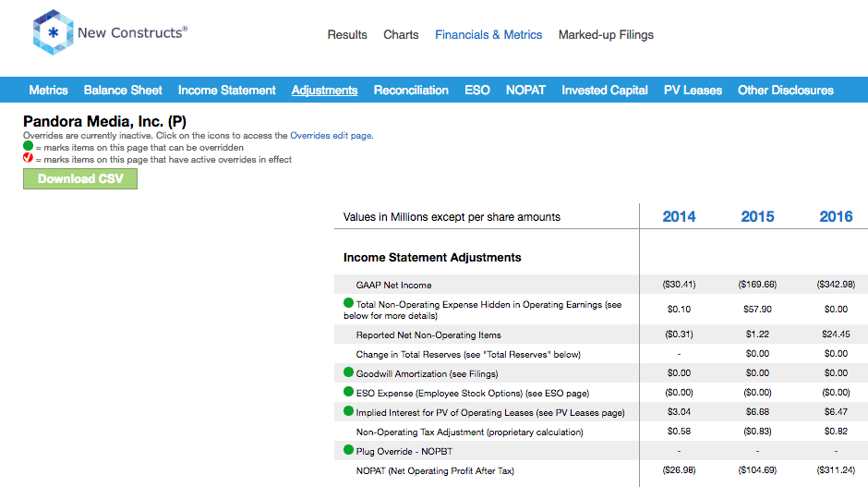The image size is (868, 487).
Task: Open the Charts page
Action: tap(401, 34)
